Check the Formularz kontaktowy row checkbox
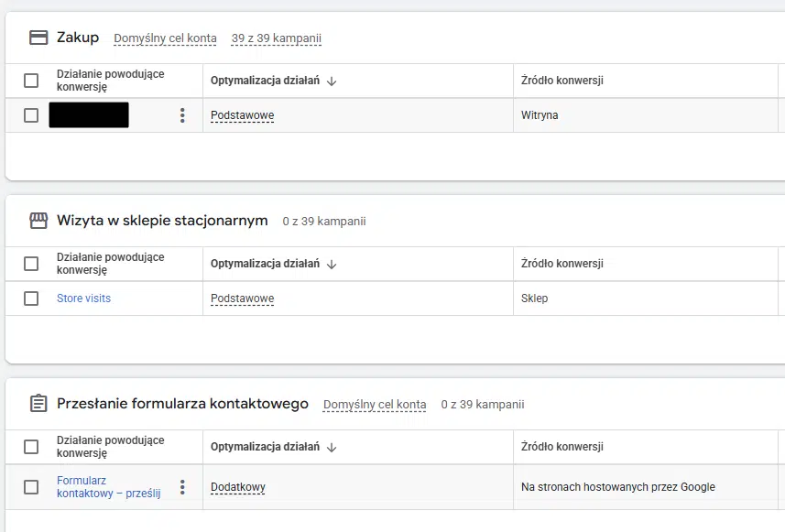The width and height of the screenshot is (785, 532). [31, 486]
